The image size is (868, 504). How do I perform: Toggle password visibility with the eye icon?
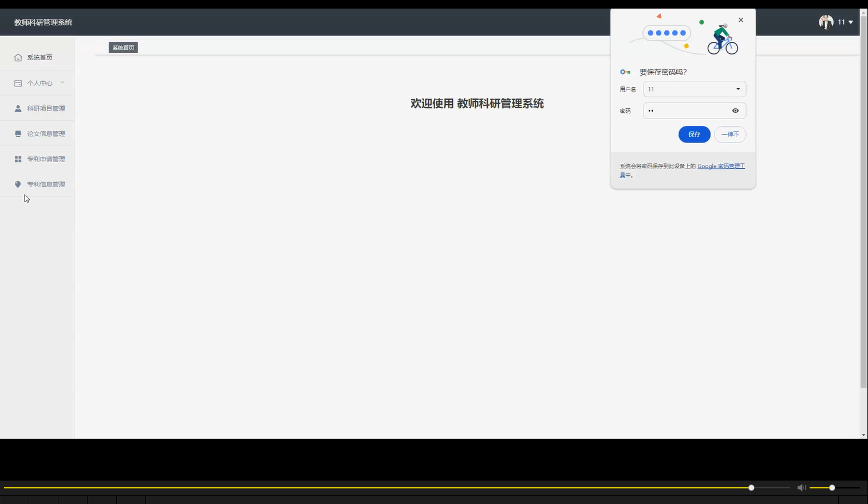(x=735, y=110)
